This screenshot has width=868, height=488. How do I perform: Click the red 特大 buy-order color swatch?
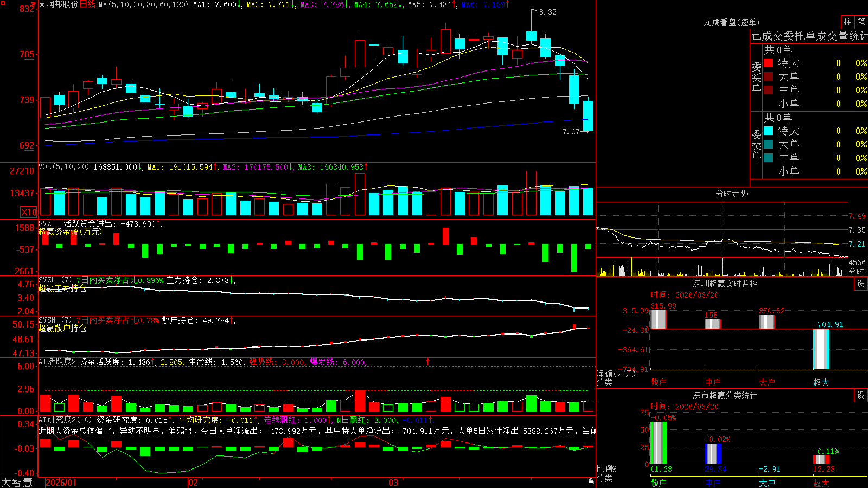[x=768, y=63]
